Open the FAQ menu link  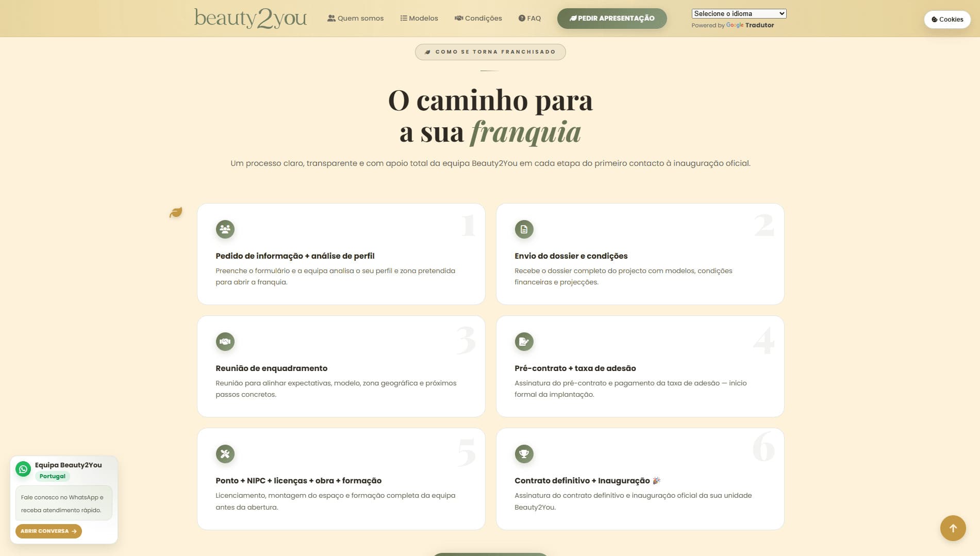[x=529, y=19]
